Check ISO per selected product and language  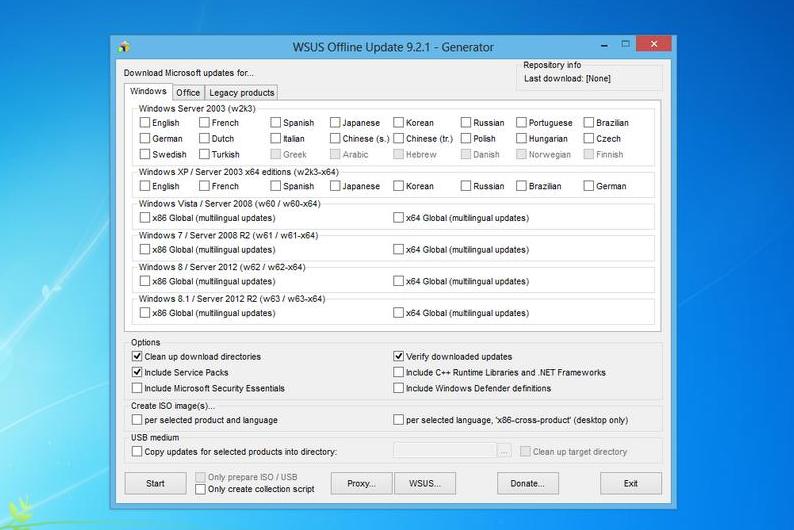coord(137,420)
